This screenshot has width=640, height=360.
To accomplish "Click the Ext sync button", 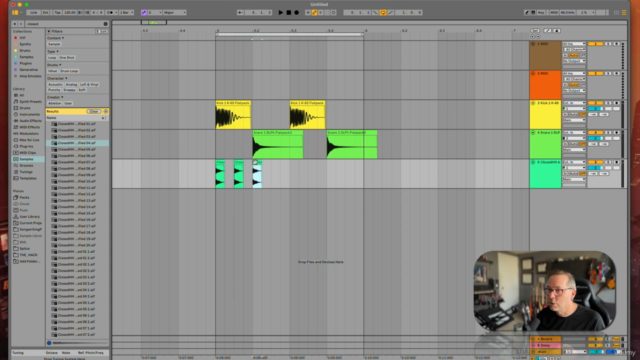I will pos(45,13).
